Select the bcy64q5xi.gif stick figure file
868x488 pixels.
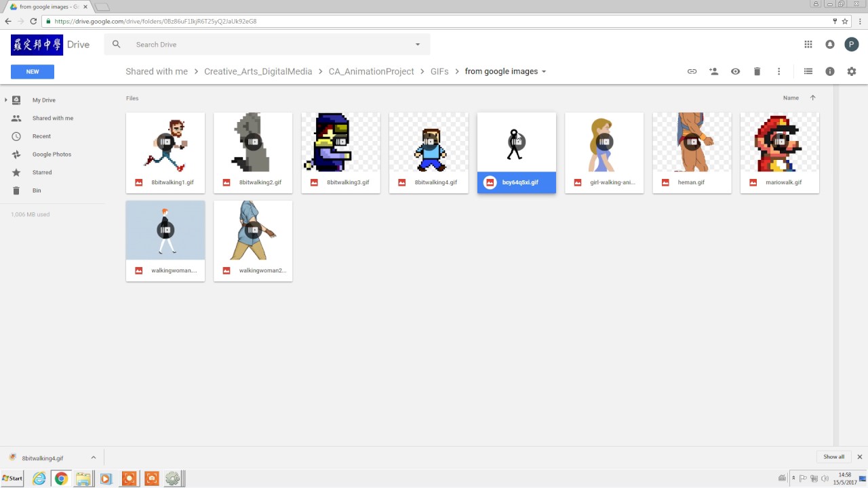pyautogui.click(x=517, y=153)
